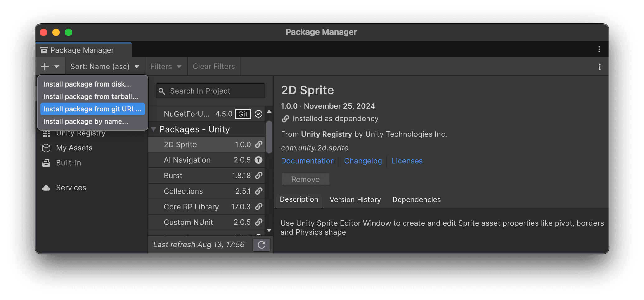Click the package list scrollbar thumb

click(269, 137)
